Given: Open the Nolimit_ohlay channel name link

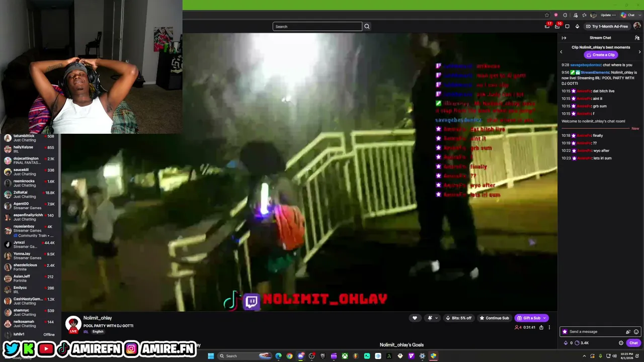Looking at the screenshot, I should [98, 318].
